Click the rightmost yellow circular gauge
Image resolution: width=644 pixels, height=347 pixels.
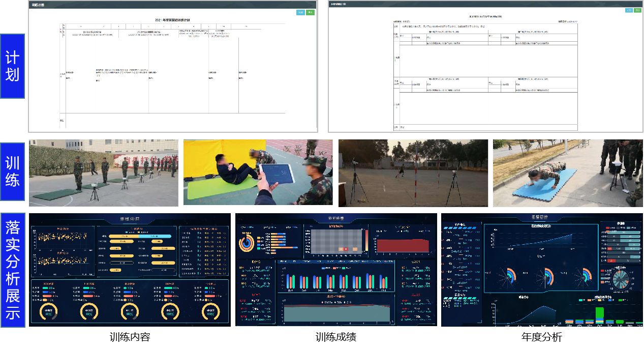point(211,312)
